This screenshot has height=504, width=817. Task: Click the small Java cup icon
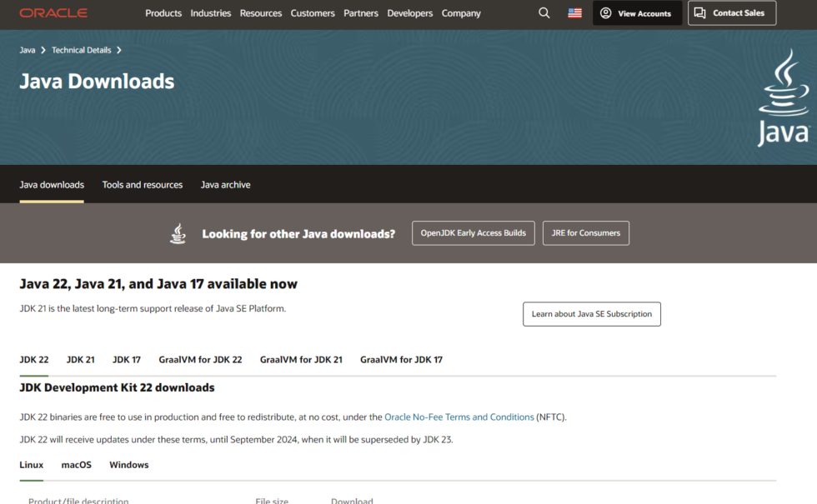(178, 233)
